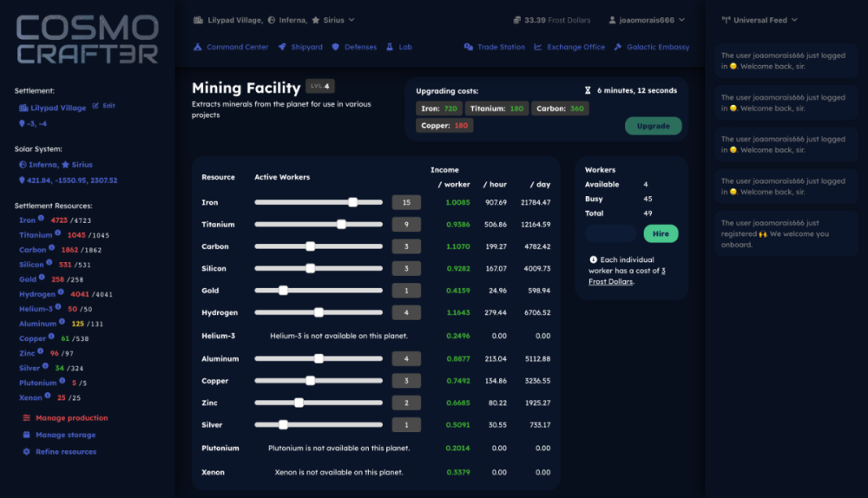Click the Edit icon beside Lilypad Village

click(x=95, y=106)
